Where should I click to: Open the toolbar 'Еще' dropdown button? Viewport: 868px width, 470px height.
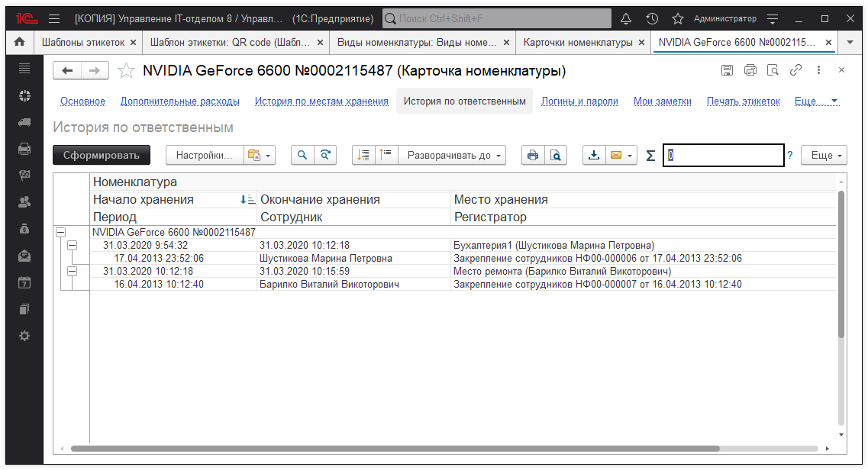pos(827,155)
